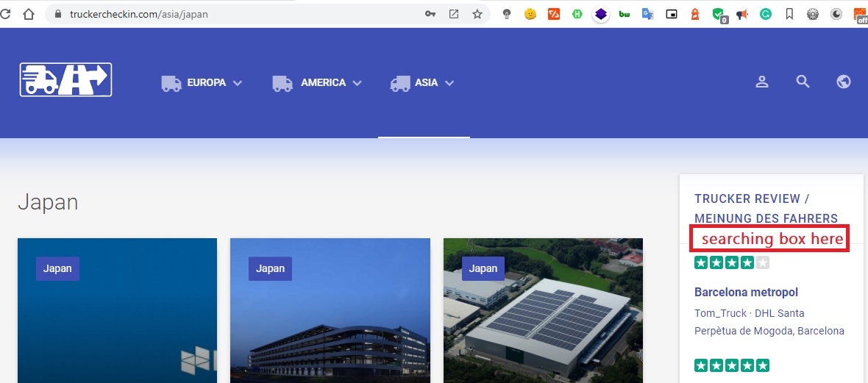Click the magnifier search icon
The image size is (868, 383).
[803, 82]
